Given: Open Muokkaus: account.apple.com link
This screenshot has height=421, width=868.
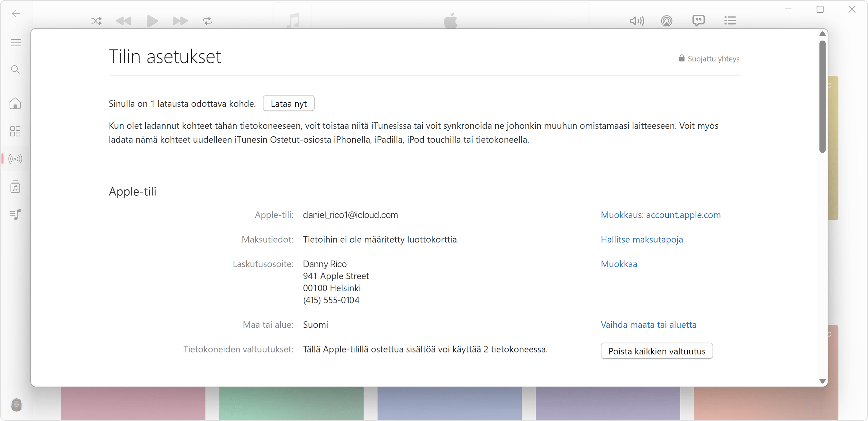Looking at the screenshot, I should [660, 215].
